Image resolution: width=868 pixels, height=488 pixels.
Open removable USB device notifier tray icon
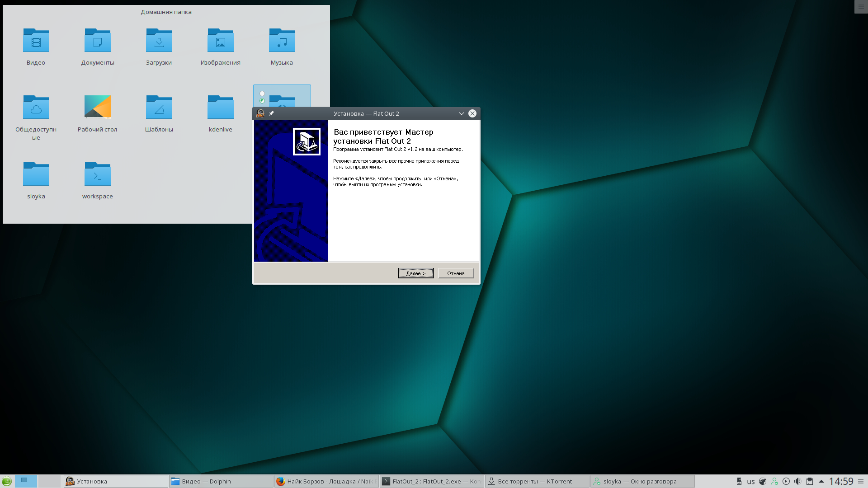pyautogui.click(x=739, y=481)
